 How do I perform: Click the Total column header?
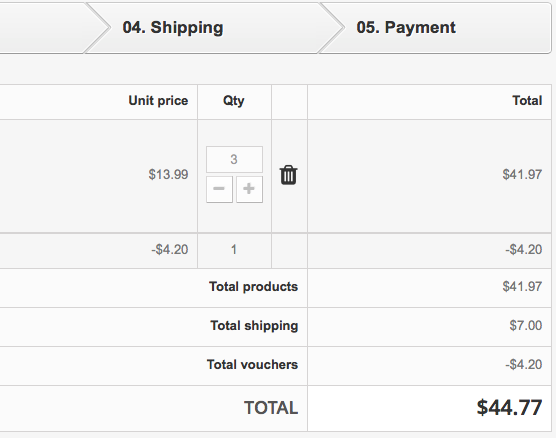pyautogui.click(x=527, y=101)
